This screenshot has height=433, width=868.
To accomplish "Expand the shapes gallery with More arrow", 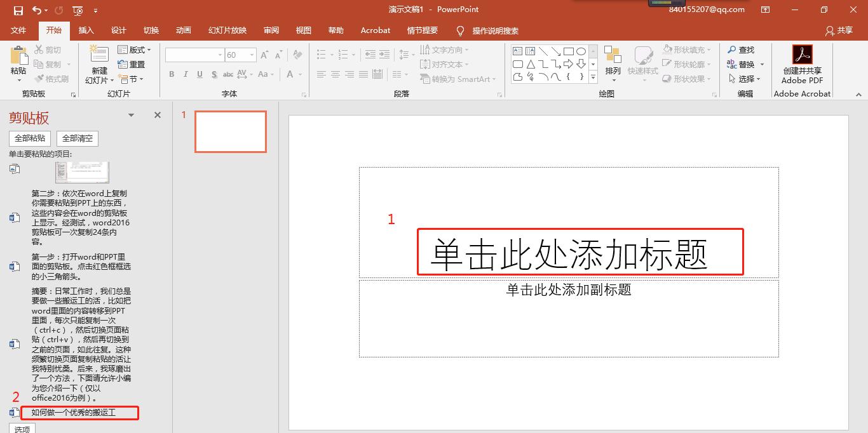I will 592,77.
